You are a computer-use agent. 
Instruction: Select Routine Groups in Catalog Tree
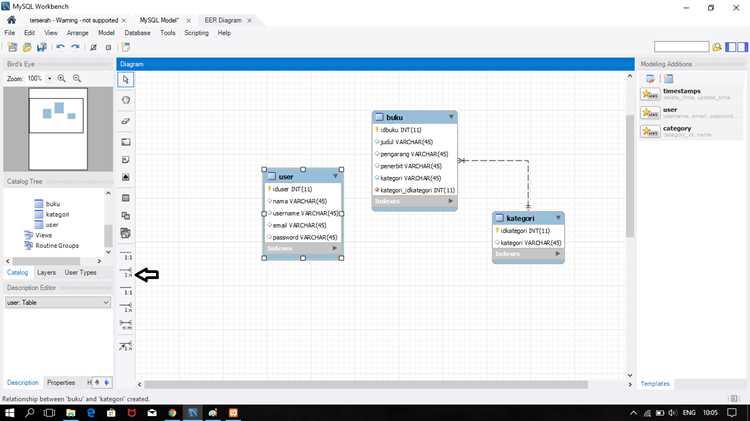tap(57, 245)
